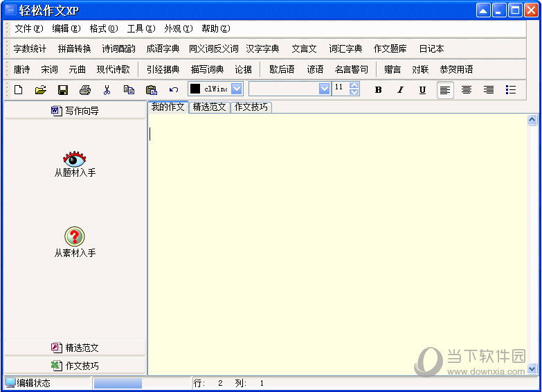The width and height of the screenshot is (542, 392).
Task: Click the 文言文 button
Action: [304, 48]
